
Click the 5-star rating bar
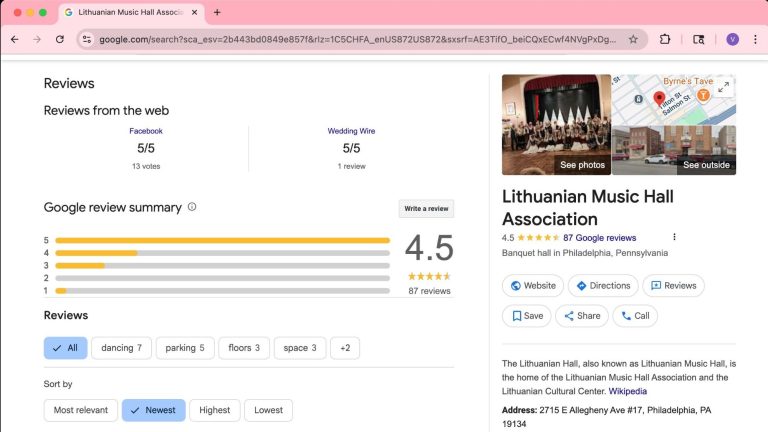(x=222, y=240)
